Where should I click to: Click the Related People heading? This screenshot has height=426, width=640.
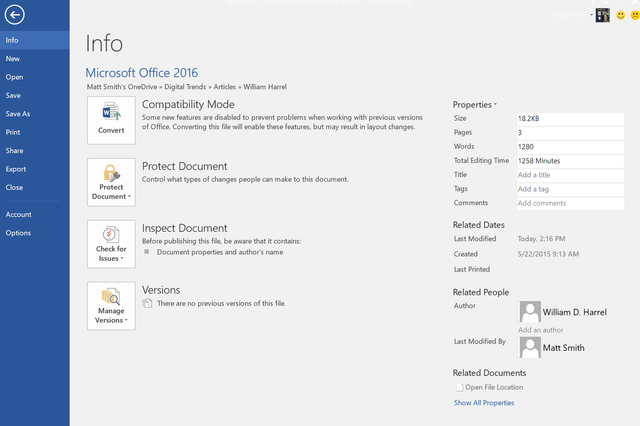click(x=481, y=292)
